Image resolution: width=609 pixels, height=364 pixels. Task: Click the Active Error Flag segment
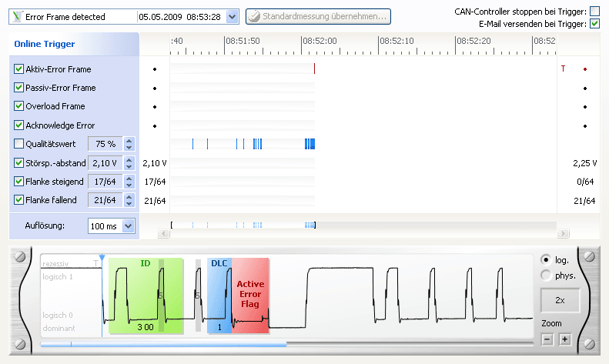250,295
